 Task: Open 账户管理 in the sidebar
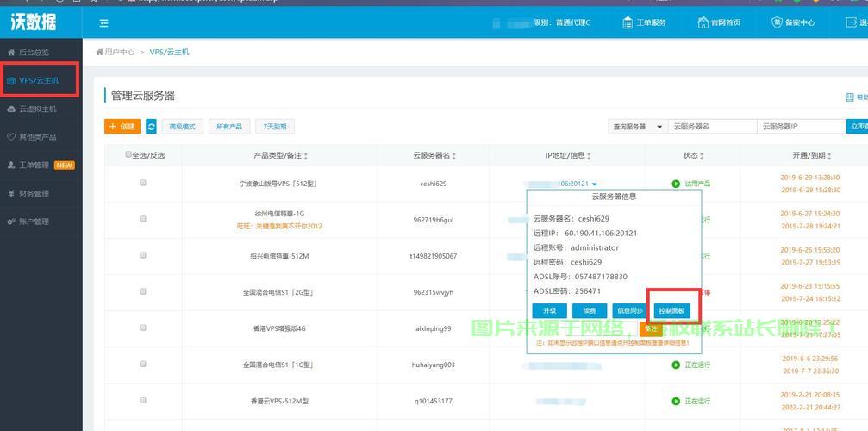pyautogui.click(x=34, y=222)
